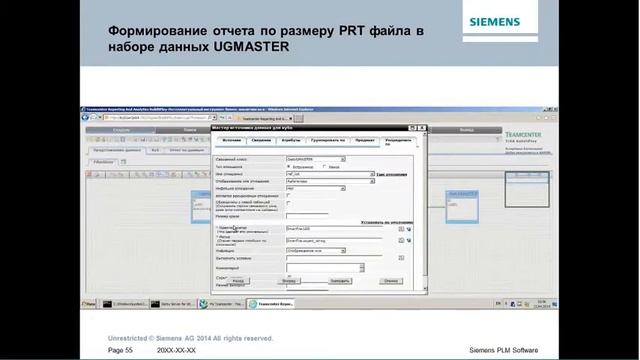Select the blue table node on the right canvas
Screen dimensions: 640x360
pos(462,207)
